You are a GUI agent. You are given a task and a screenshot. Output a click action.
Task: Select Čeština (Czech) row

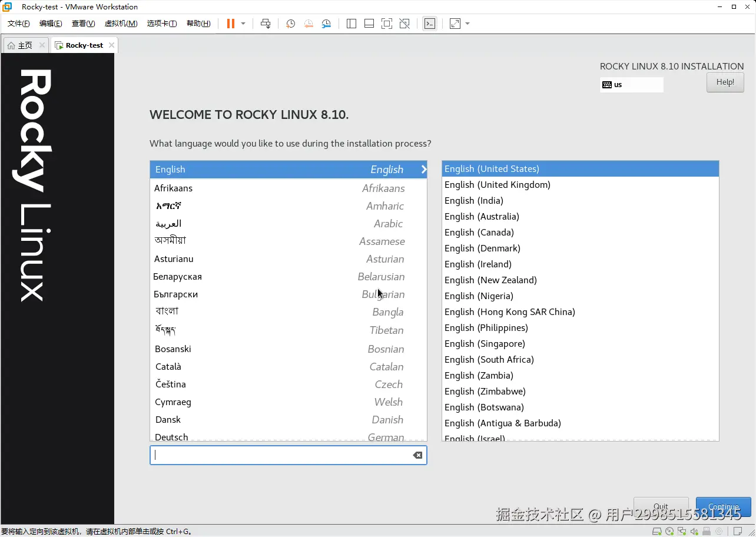(289, 384)
